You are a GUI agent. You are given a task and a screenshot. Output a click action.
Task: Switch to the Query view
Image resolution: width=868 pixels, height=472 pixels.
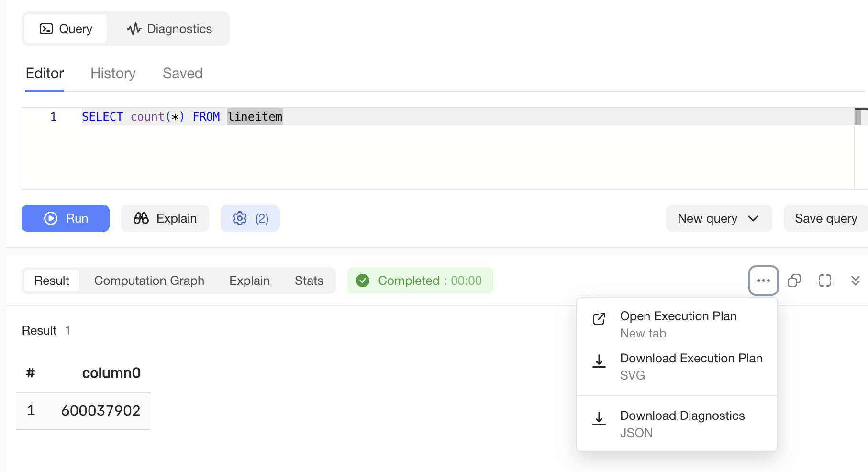tap(66, 29)
